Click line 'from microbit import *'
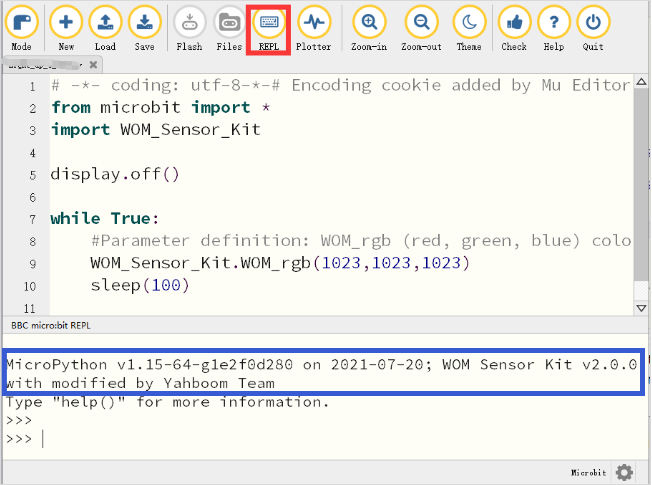Screen dimensions: 652x485 (x=161, y=108)
